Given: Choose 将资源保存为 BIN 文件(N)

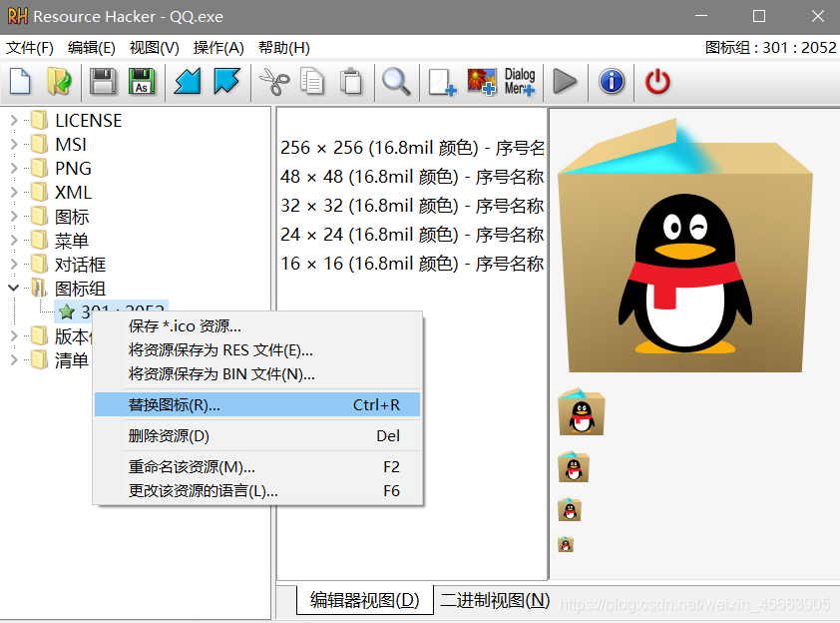Looking at the screenshot, I should point(257,373).
